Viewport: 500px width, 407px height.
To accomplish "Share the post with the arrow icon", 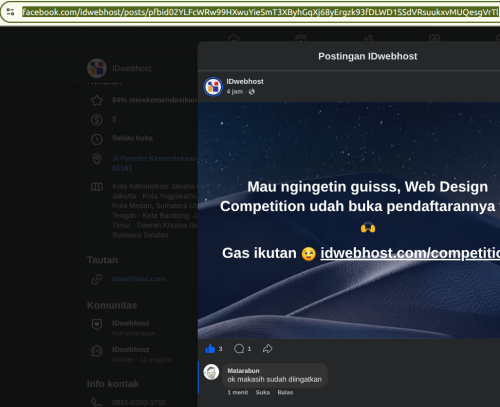I will point(267,349).
